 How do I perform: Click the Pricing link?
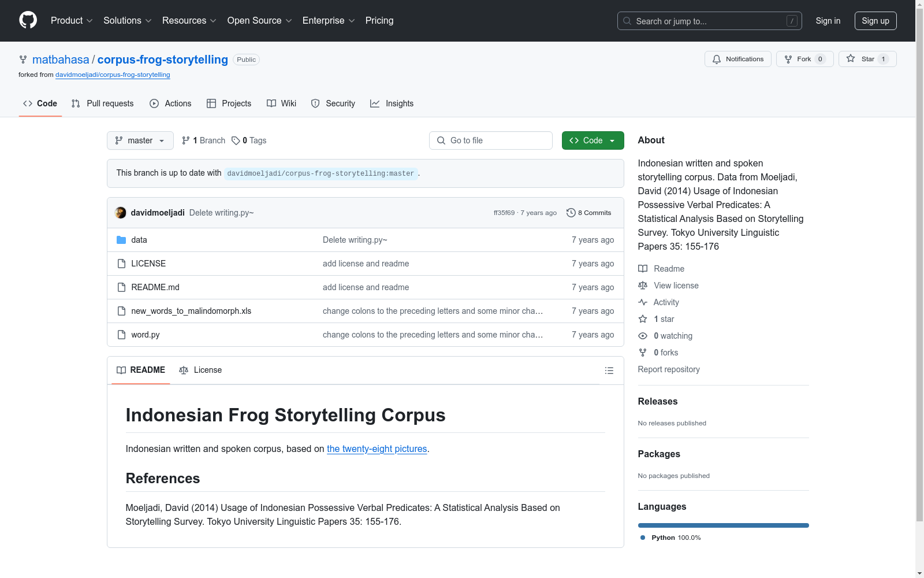click(x=379, y=21)
